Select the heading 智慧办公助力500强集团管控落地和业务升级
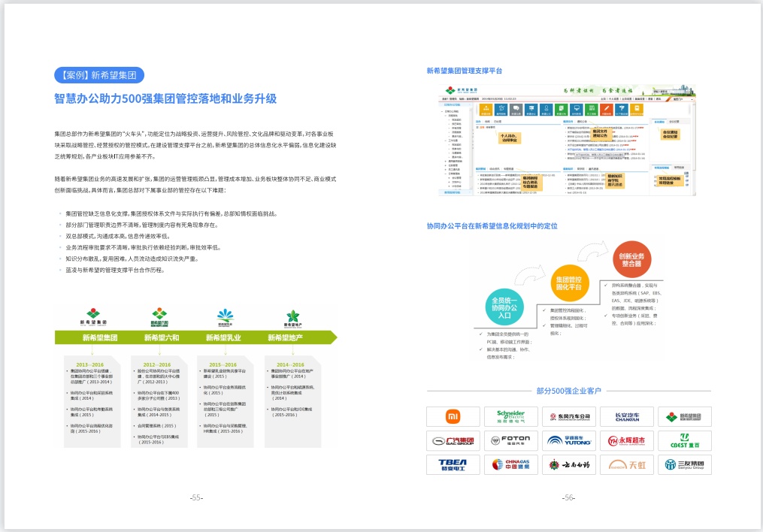Screen dimensions: 763x532 coord(165,98)
